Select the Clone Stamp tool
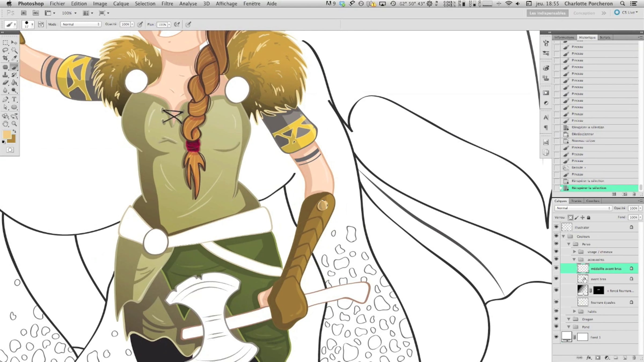The height and width of the screenshot is (362, 644). click(5, 75)
